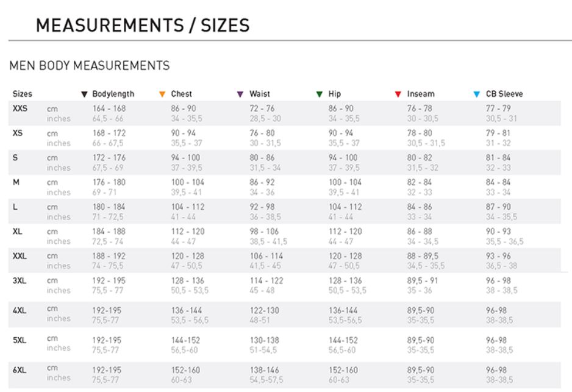Image resolution: width=572 pixels, height=392 pixels.
Task: Click the orange Chest triangle marker
Action: pyautogui.click(x=162, y=94)
